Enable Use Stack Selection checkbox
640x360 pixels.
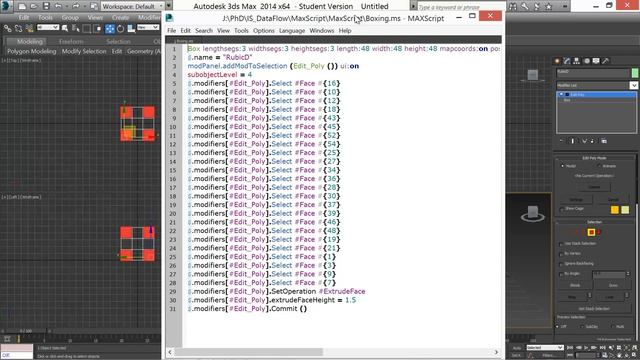coord(562,244)
